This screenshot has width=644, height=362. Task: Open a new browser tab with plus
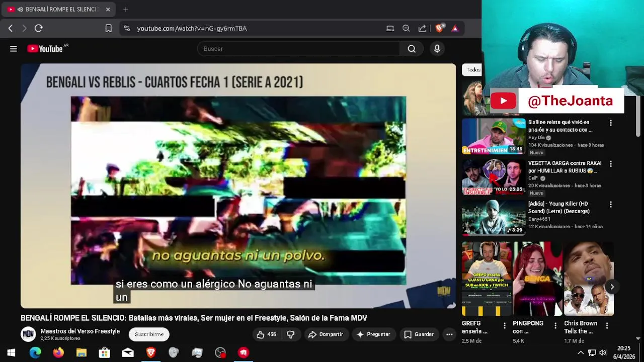pyautogui.click(x=125, y=9)
